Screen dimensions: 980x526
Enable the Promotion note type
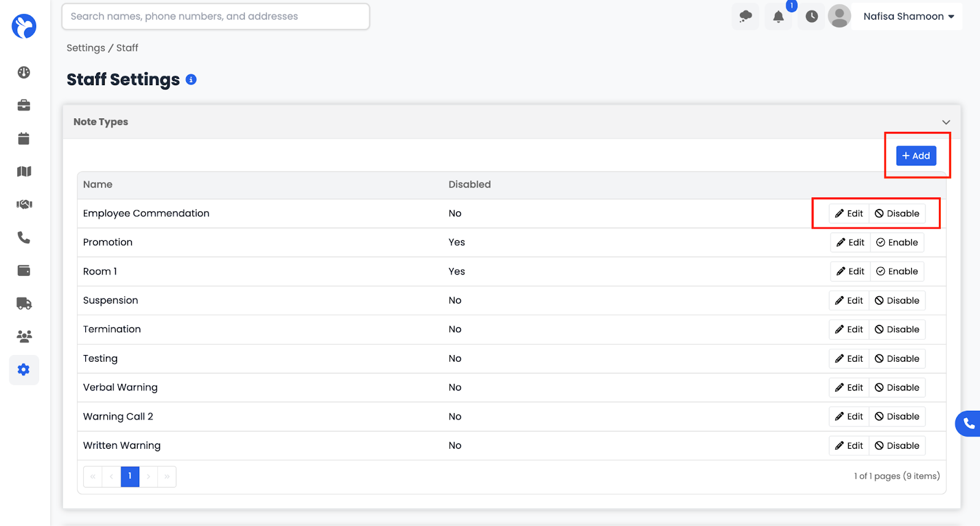pos(897,242)
